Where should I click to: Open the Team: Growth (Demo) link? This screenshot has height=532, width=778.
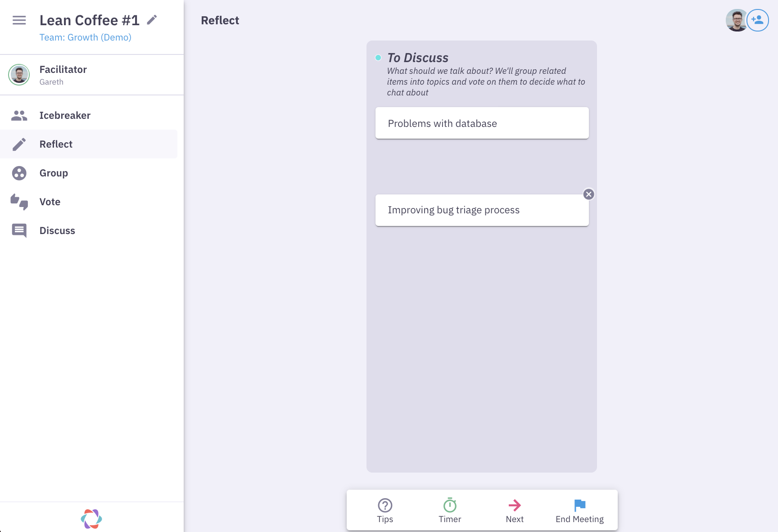click(x=85, y=37)
